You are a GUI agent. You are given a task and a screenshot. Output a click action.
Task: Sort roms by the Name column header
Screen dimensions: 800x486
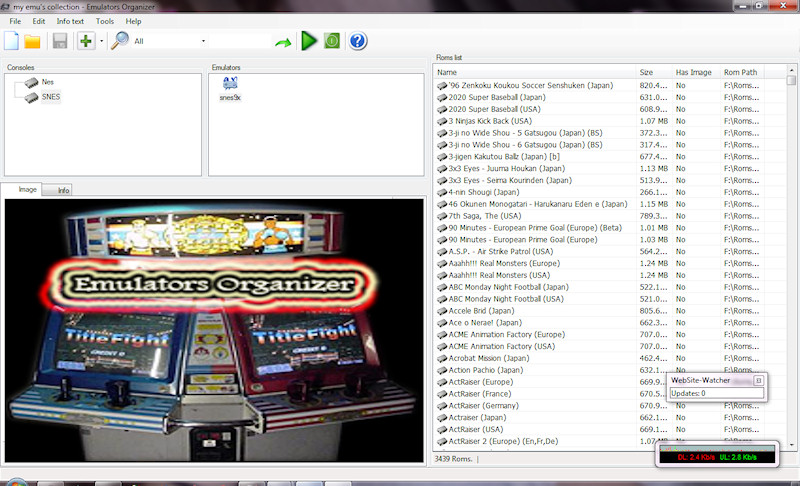(534, 72)
